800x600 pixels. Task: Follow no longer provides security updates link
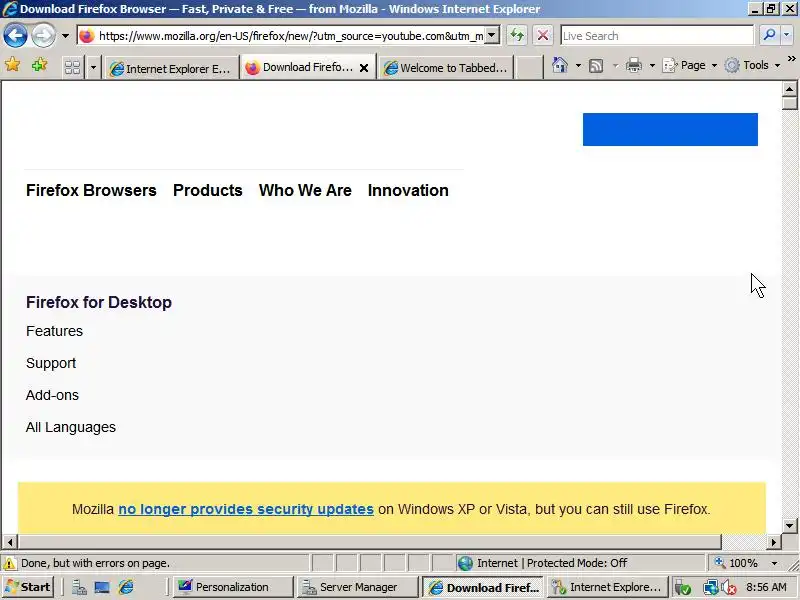click(246, 509)
